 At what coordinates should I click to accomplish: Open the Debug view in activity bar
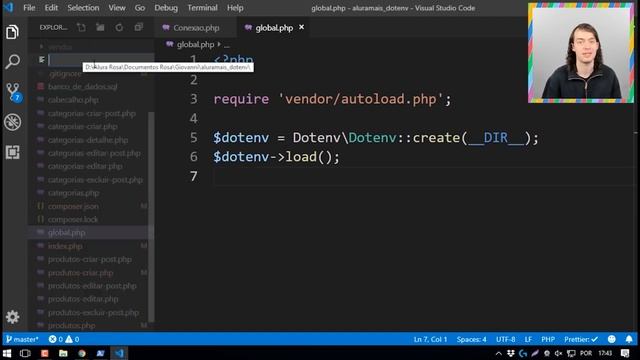point(12,122)
